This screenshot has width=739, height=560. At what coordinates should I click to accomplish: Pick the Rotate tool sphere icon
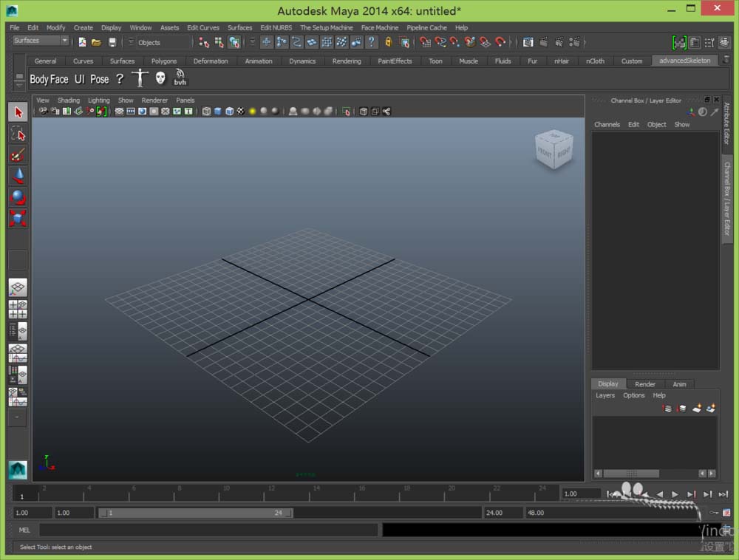(18, 197)
